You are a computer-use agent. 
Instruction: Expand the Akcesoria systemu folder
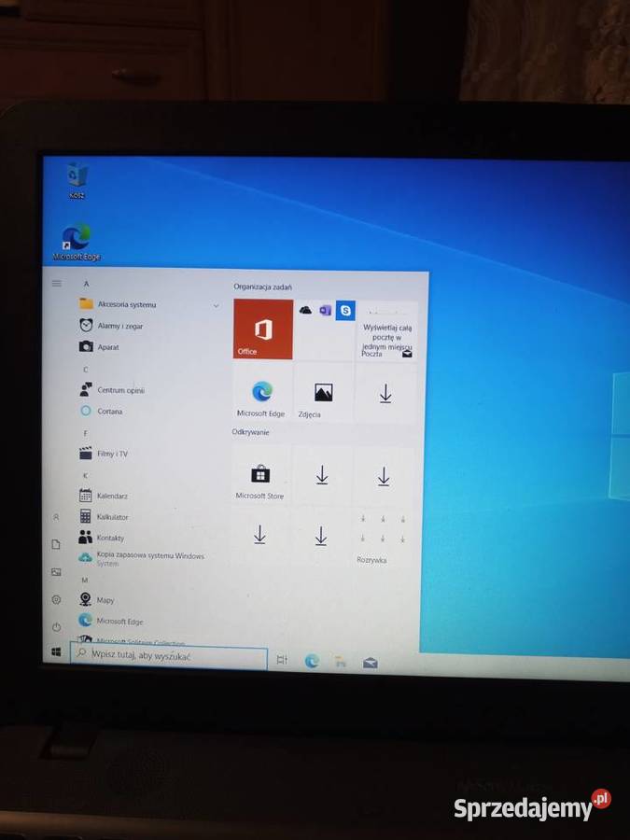[x=149, y=304]
